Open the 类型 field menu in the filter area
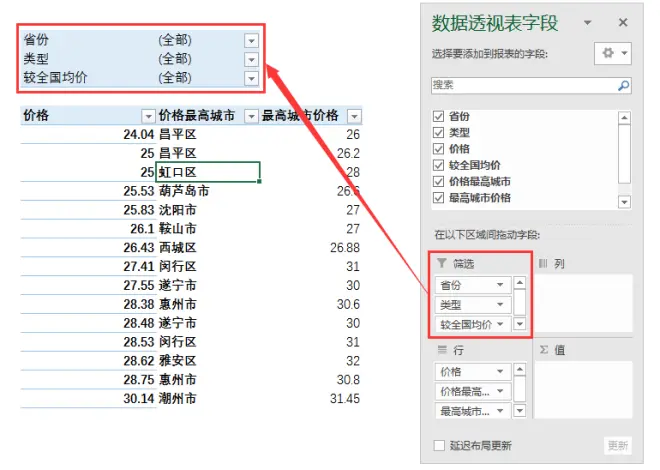The width and height of the screenshot is (660, 470). [x=500, y=304]
